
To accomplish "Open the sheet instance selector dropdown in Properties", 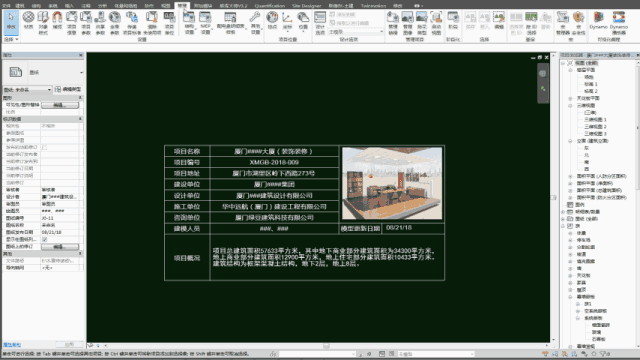I will 27,89.
